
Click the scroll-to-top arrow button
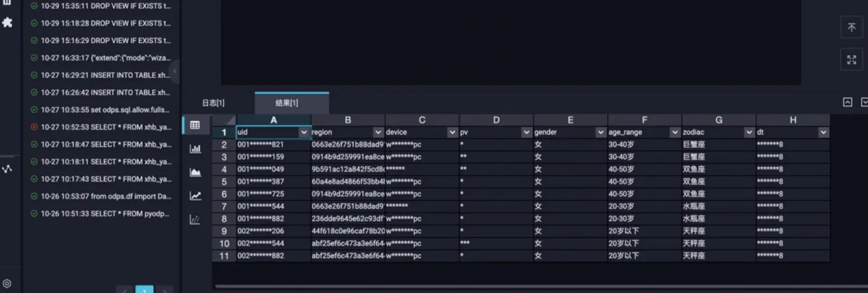tap(852, 27)
